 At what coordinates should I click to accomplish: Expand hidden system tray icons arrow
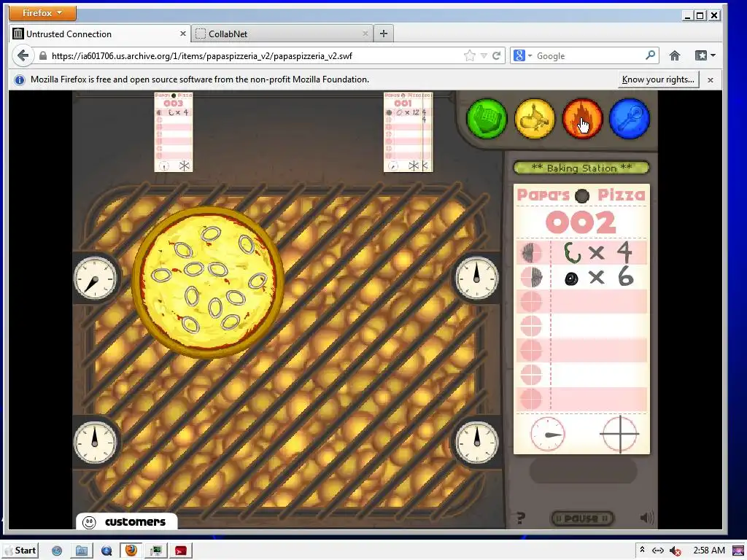642,550
